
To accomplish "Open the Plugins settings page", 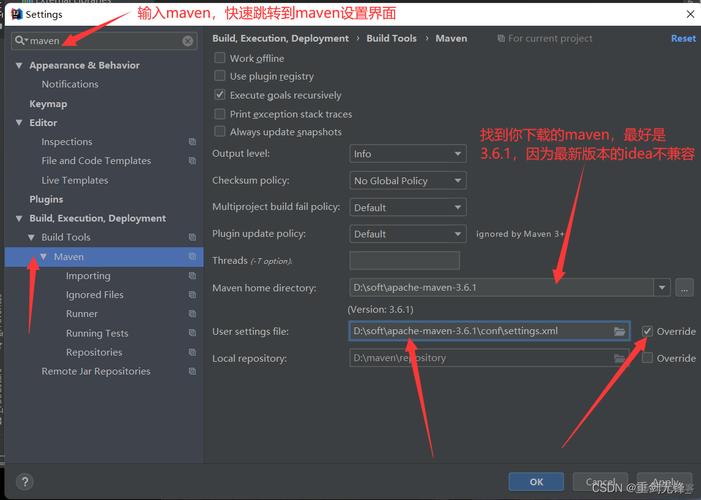I will click(46, 199).
